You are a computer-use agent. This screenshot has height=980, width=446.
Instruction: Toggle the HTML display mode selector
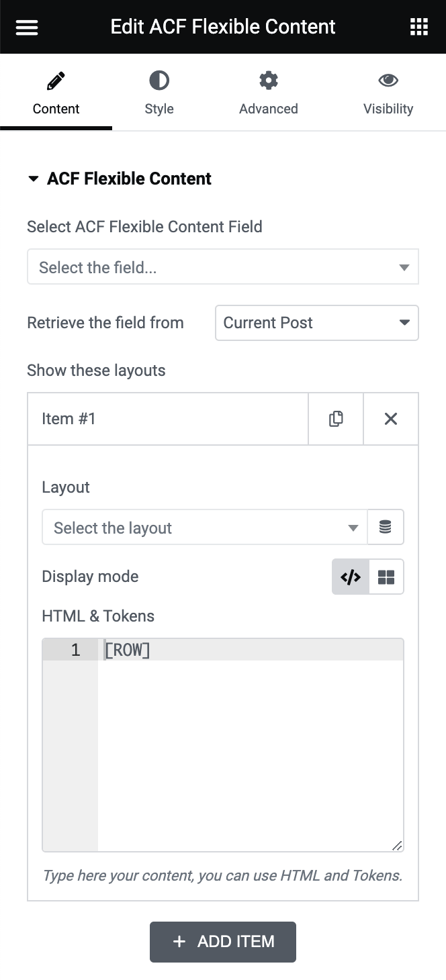[368, 577]
